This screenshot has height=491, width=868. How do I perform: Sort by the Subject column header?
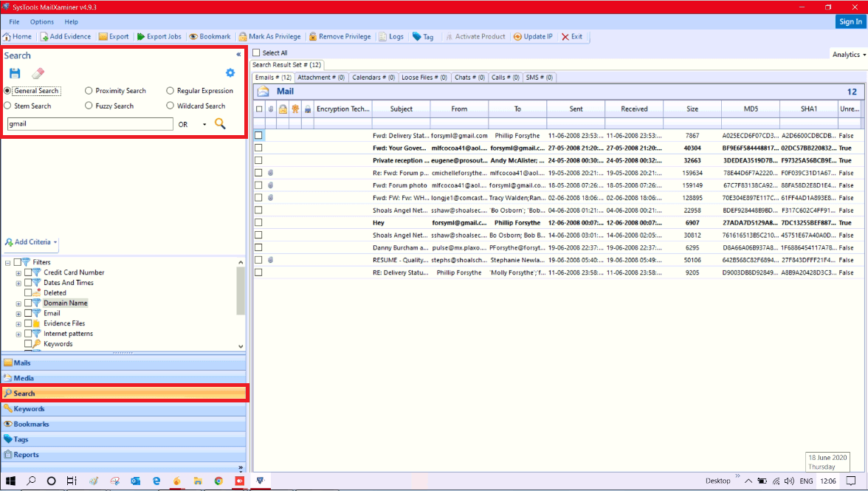[x=402, y=109]
